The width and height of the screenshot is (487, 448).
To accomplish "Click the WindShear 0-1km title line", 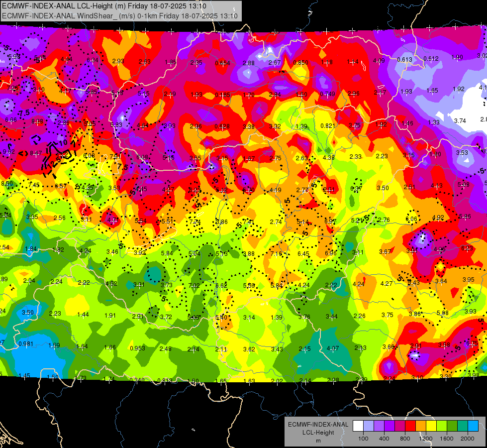I will 119,16.
